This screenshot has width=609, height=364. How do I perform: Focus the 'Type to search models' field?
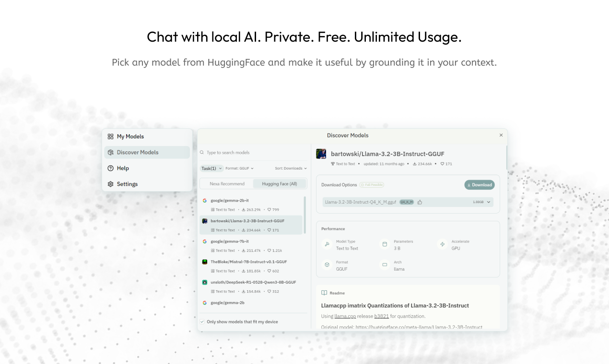point(254,153)
